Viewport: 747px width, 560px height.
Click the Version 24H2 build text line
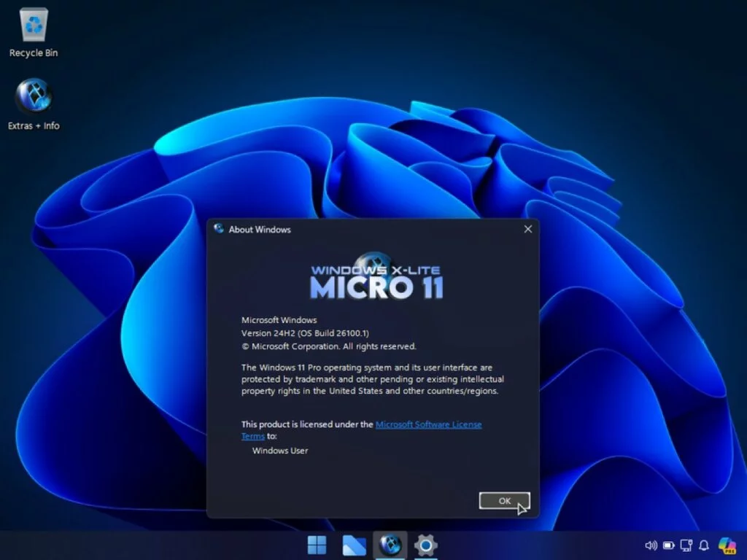[305, 333]
